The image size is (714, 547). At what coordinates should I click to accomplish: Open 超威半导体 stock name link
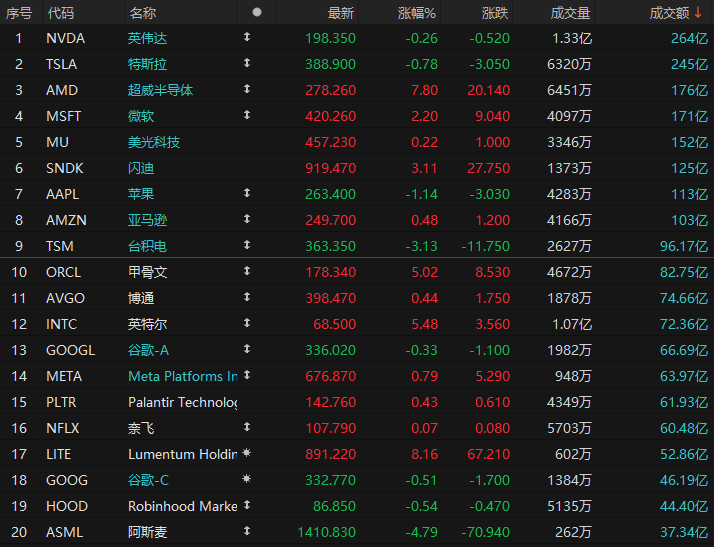tap(160, 90)
